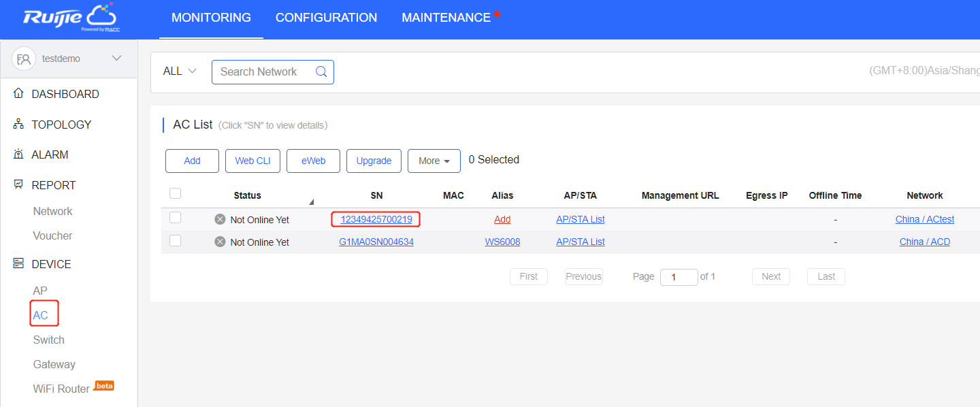Image resolution: width=980 pixels, height=407 pixels.
Task: Check the box for SN 12349425700219
Action: point(175,218)
